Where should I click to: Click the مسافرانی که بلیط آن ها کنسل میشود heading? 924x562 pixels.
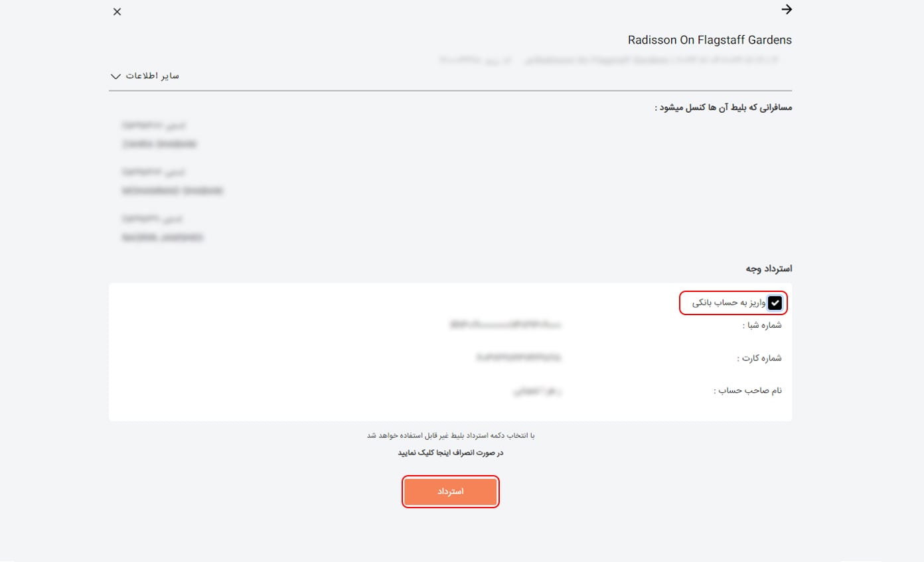click(723, 107)
